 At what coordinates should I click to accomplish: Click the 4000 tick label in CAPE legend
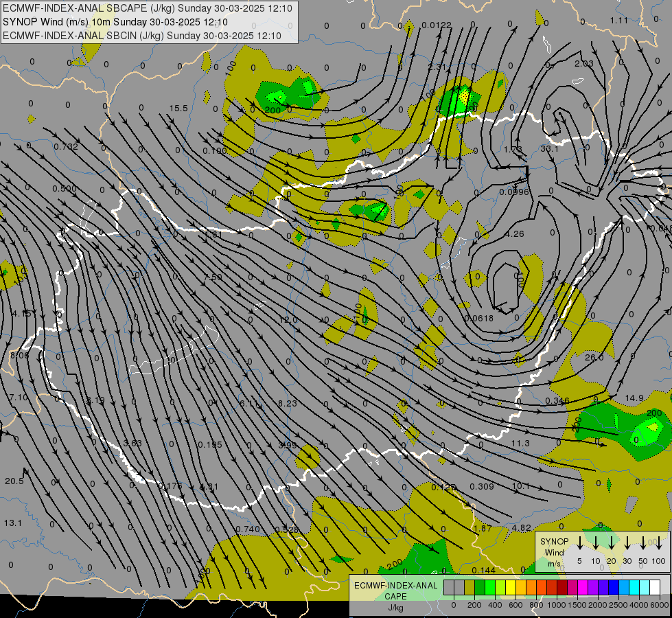coord(639,605)
